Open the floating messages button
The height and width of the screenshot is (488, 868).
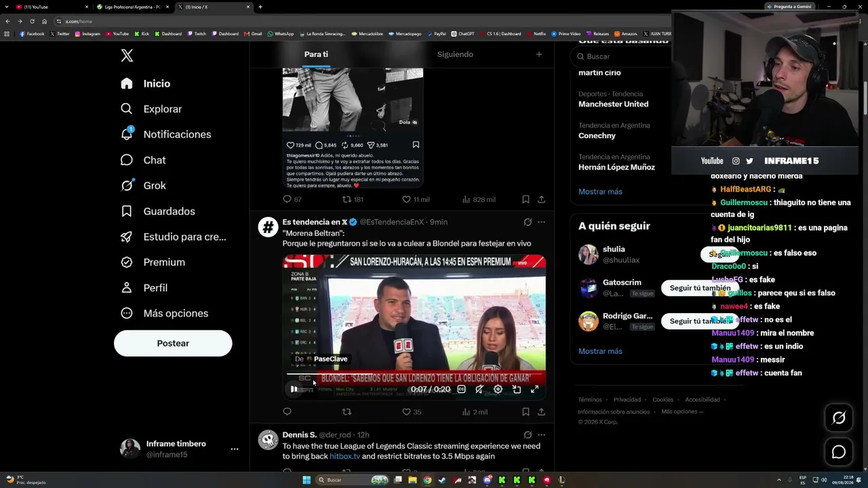pos(839,452)
